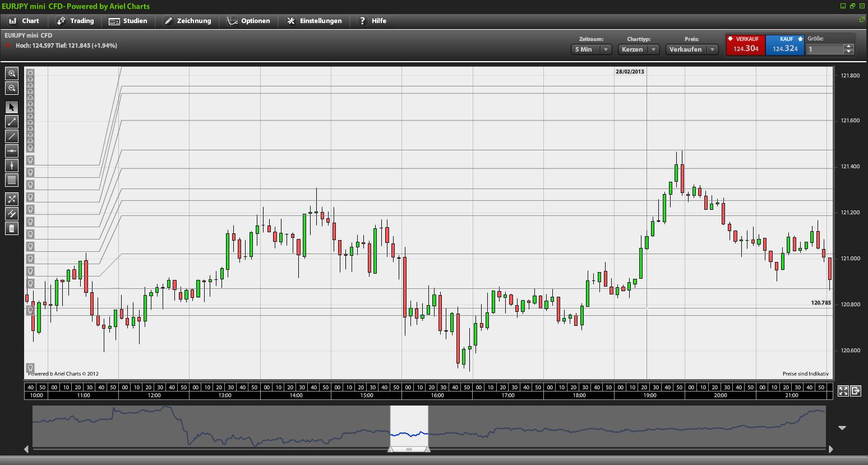The height and width of the screenshot is (465, 868).
Task: Click the blue KAUF buy button
Action: click(785, 45)
